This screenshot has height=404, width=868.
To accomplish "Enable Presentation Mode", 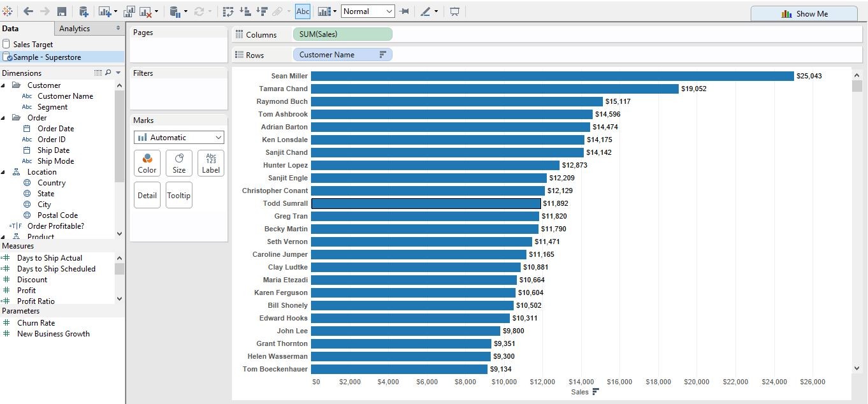I will point(453,11).
